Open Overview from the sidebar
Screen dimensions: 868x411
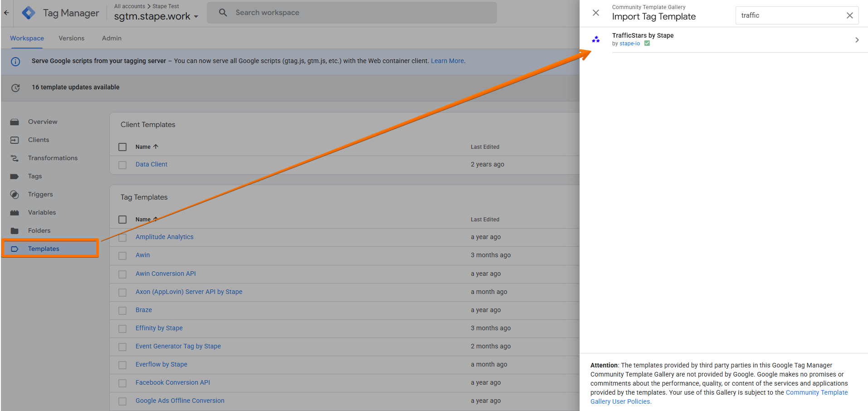tap(43, 122)
